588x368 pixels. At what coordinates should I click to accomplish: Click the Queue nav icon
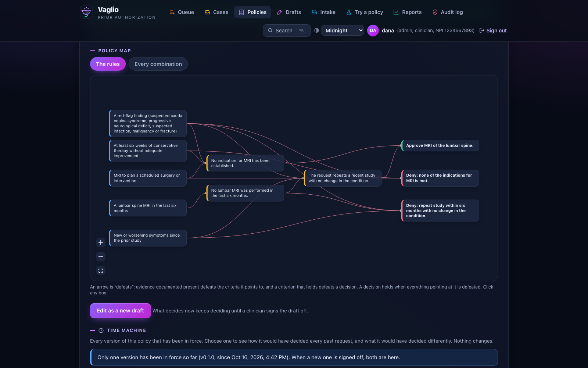pos(172,12)
